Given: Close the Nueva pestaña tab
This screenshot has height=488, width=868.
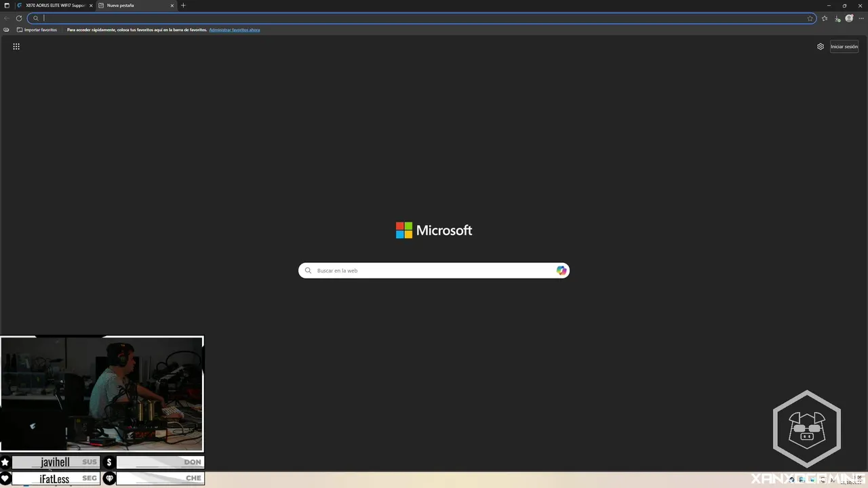Looking at the screenshot, I should (x=172, y=5).
